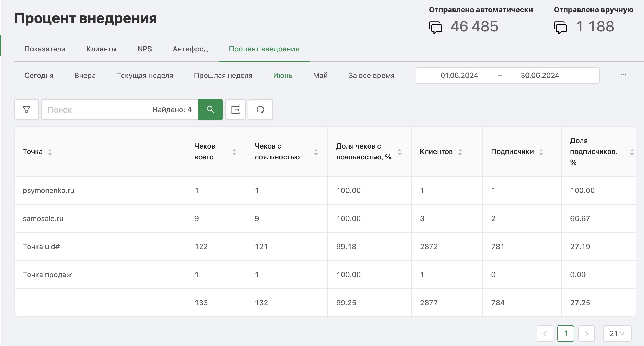This screenshot has height=346, width=644.
Task: Sort table by Точка column
Action: click(50, 152)
